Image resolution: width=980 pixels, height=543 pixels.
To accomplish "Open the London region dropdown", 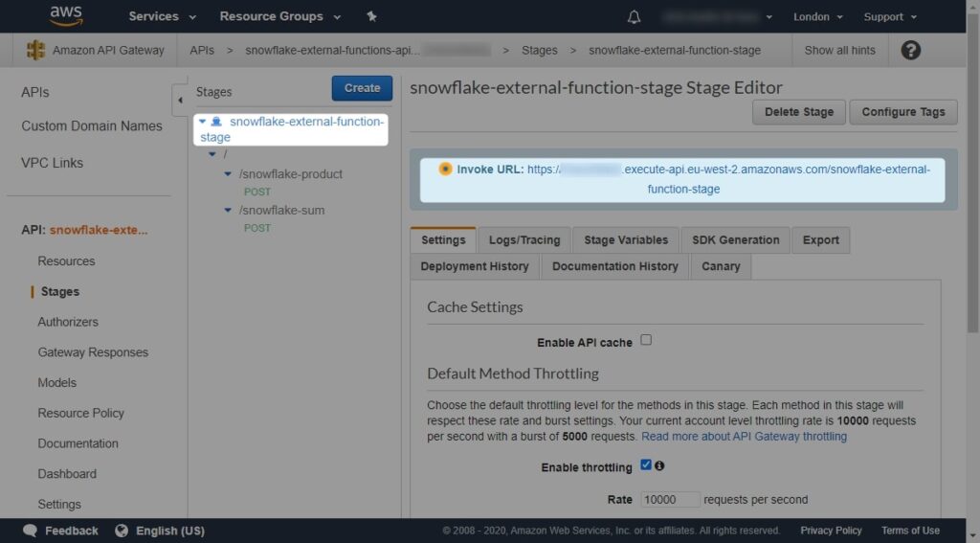I will click(x=817, y=17).
